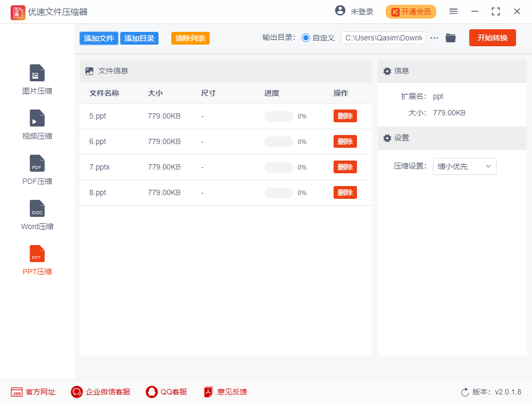This screenshot has height=404, width=532.
Task: Select Word压缩 from the sidebar
Action: tap(37, 214)
